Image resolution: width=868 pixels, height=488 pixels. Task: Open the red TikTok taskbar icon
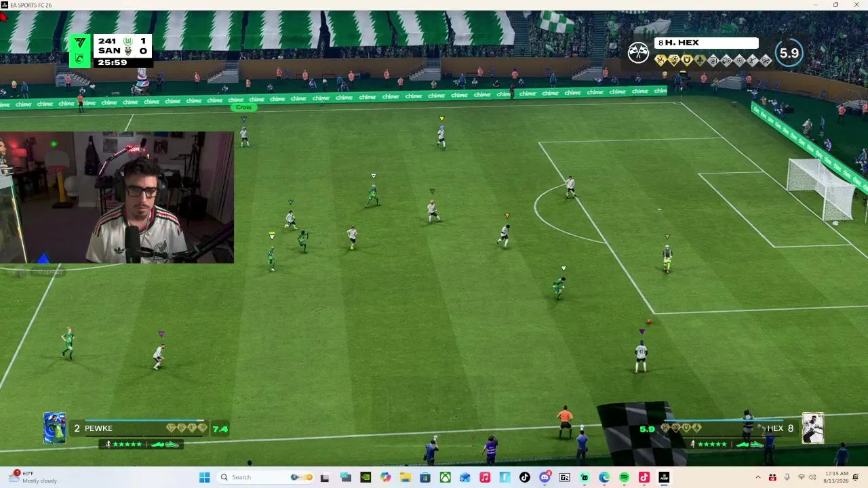click(644, 477)
